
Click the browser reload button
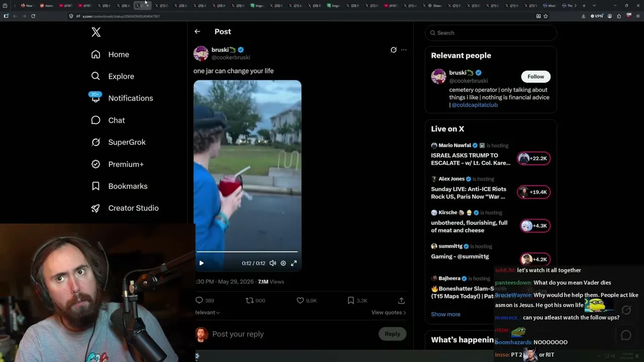click(x=33, y=16)
